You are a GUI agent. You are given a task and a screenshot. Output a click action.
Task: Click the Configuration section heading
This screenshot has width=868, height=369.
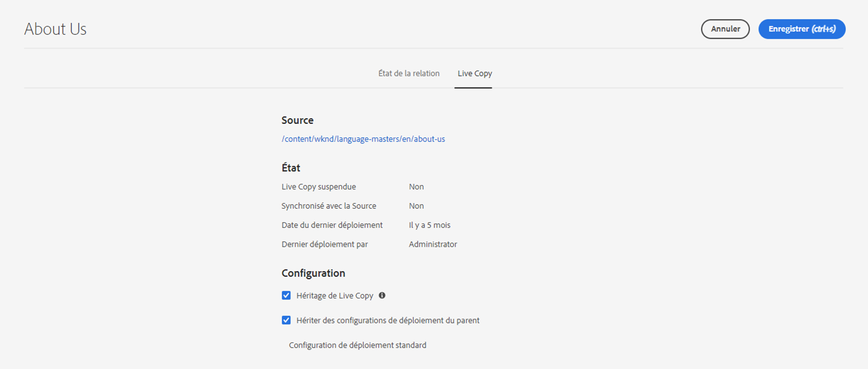coord(313,273)
